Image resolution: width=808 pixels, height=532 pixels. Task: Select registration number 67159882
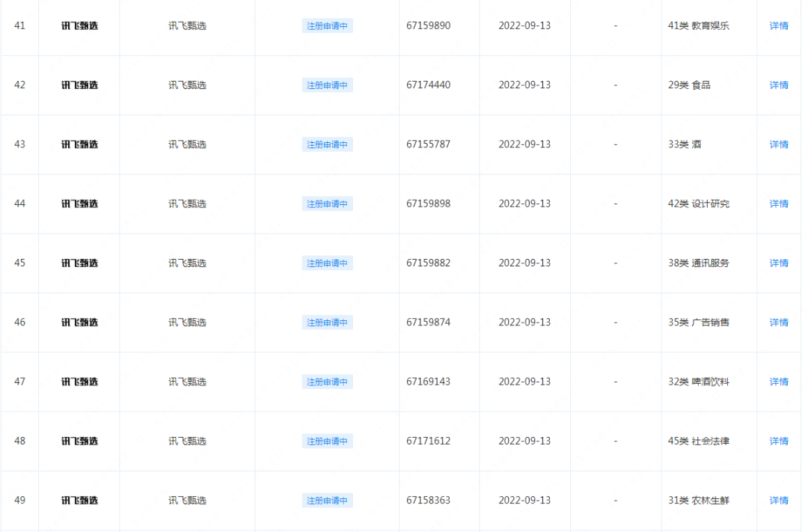point(428,263)
